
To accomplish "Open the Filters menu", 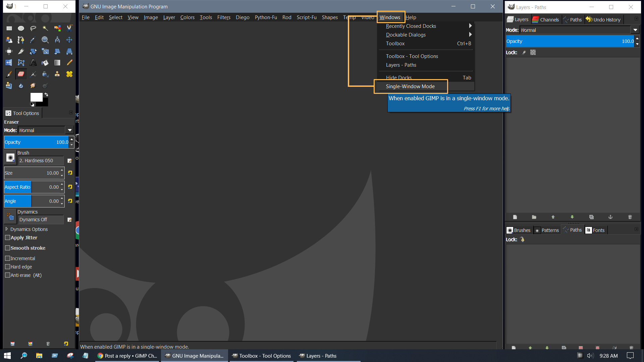I will click(224, 17).
